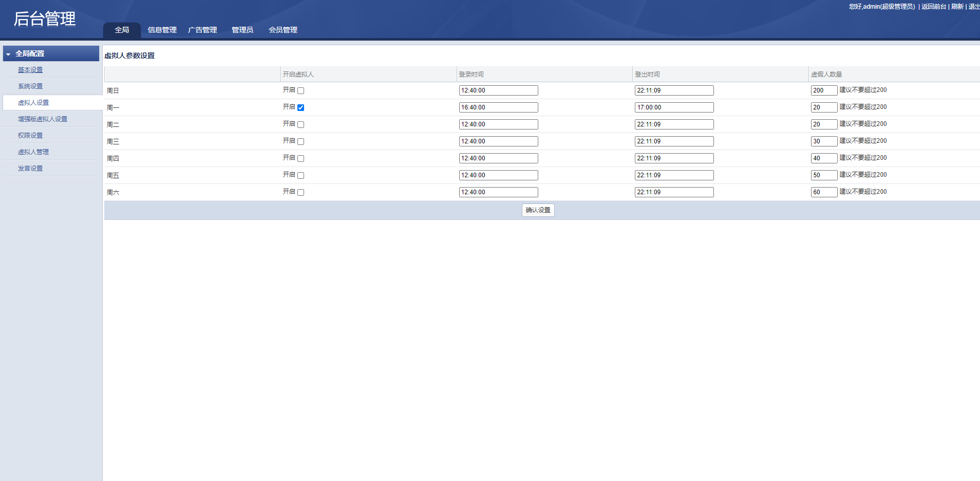Viewport: 980px width, 481px height.
Task: Focus 周五 login time field
Action: tap(499, 175)
